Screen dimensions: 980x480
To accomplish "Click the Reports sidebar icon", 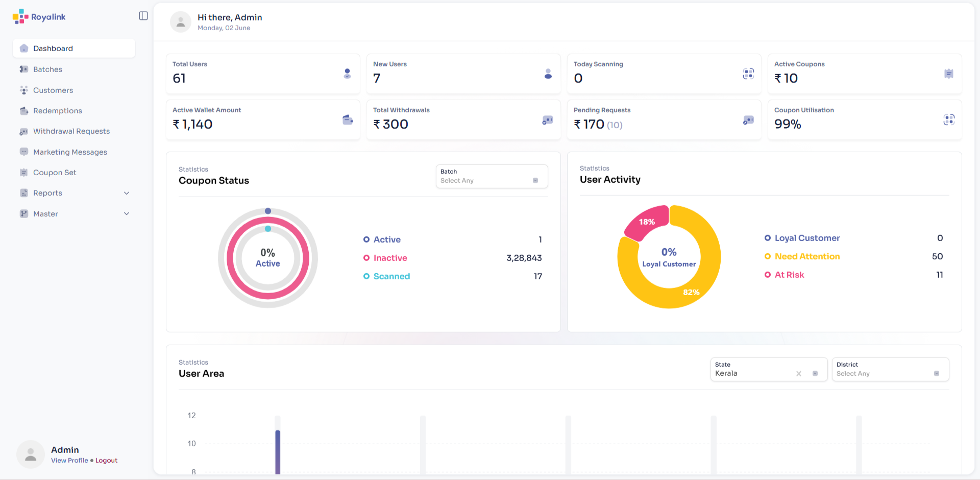I will pos(24,193).
